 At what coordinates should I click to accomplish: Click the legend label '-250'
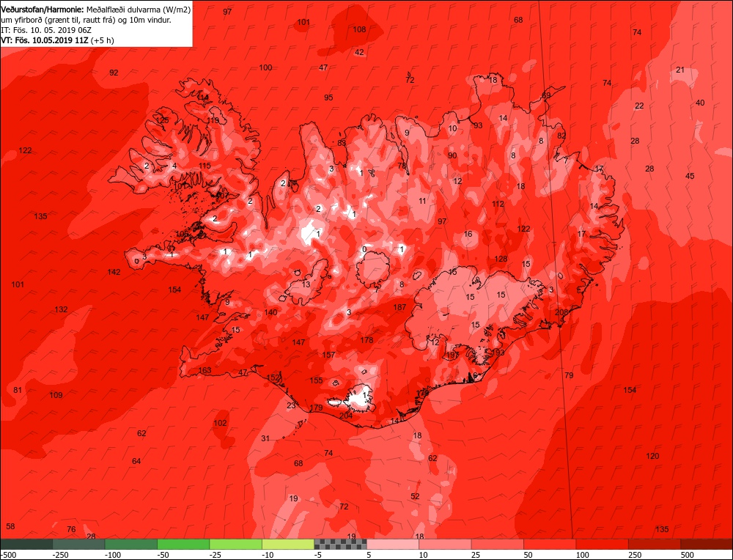60,555
